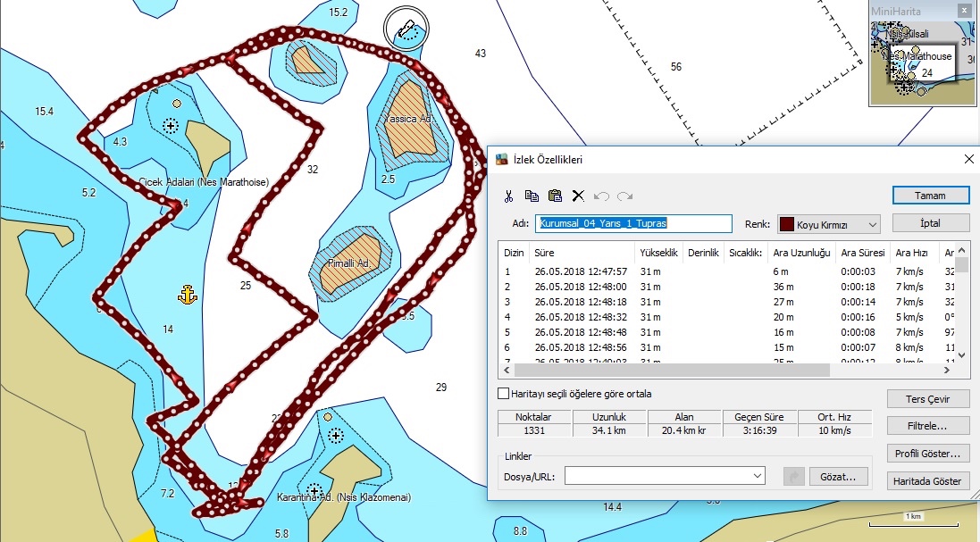The width and height of the screenshot is (980, 542).
Task: Click the MiniHarita overview map thumbnail
Action: (923, 63)
